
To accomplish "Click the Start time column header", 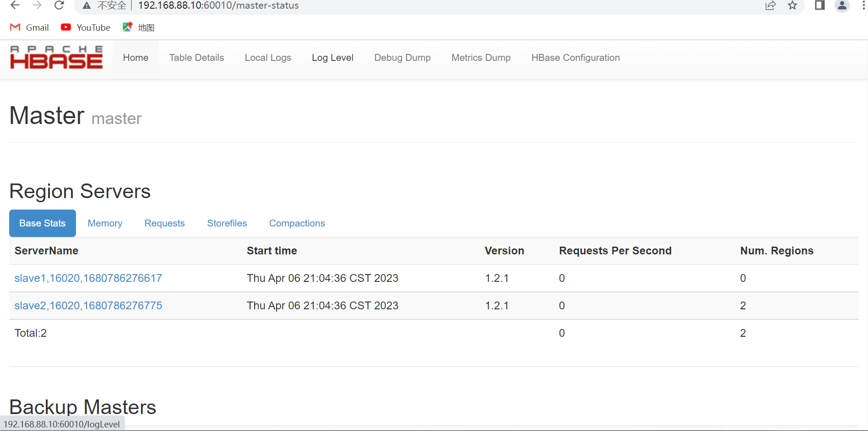I will coord(272,251).
